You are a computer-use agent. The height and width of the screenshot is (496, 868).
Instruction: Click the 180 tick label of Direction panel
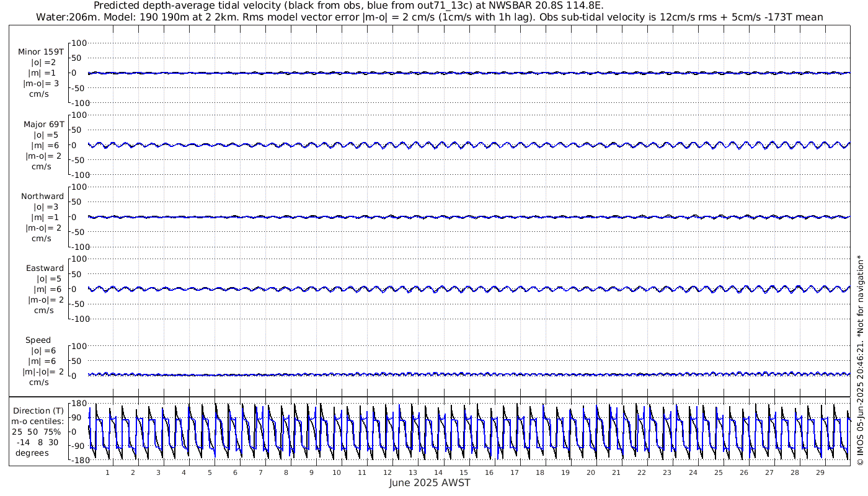pyautogui.click(x=79, y=403)
